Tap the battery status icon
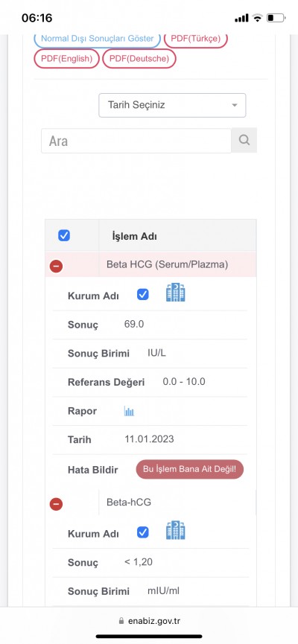 coord(276,18)
